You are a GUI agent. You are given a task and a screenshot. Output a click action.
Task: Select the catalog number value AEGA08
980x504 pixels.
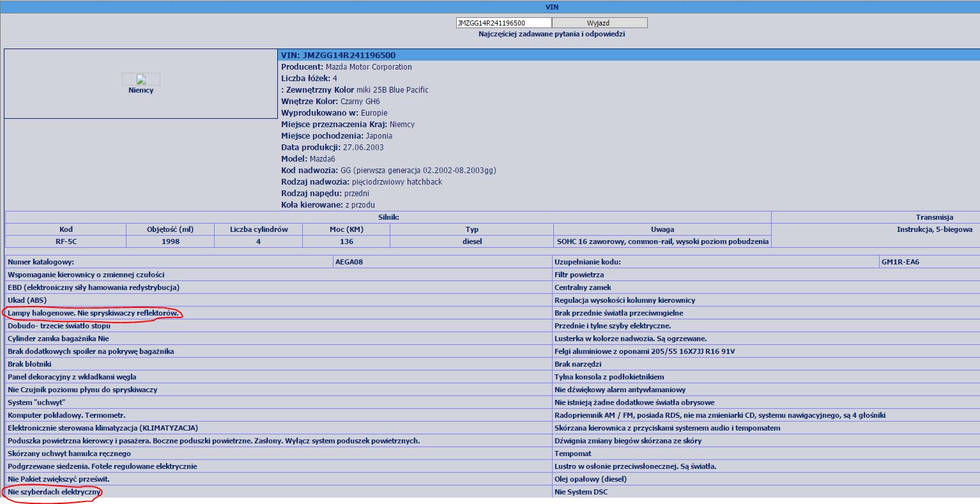(349, 262)
